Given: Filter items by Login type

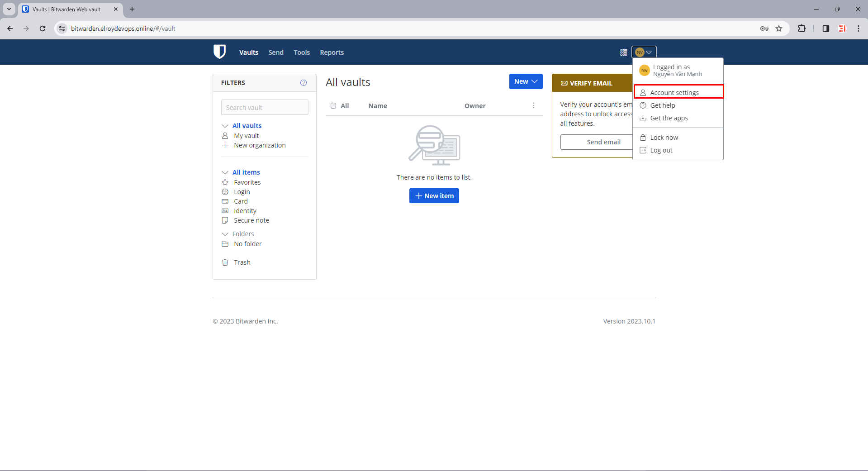Looking at the screenshot, I should (x=242, y=192).
